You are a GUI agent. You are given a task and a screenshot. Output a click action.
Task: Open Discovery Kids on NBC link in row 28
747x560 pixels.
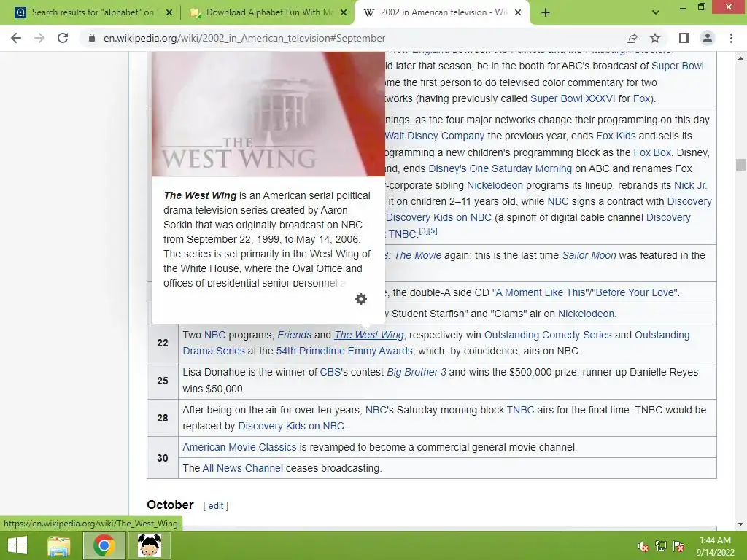[291, 426]
